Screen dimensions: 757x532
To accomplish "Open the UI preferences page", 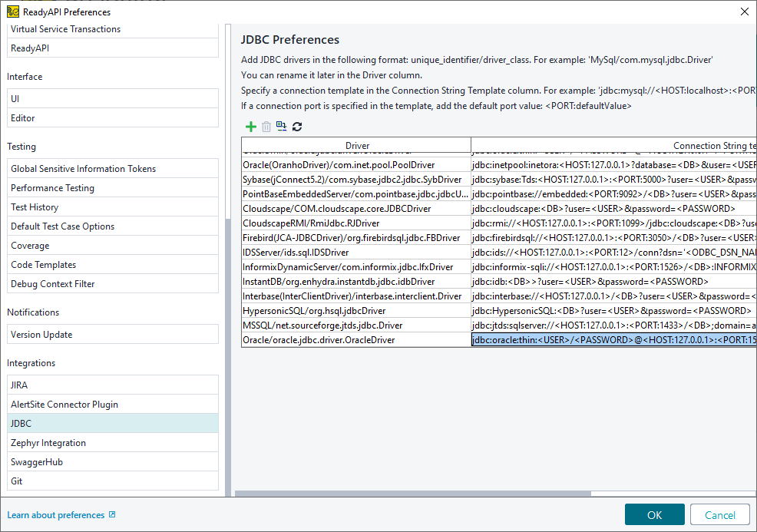I will [113, 98].
